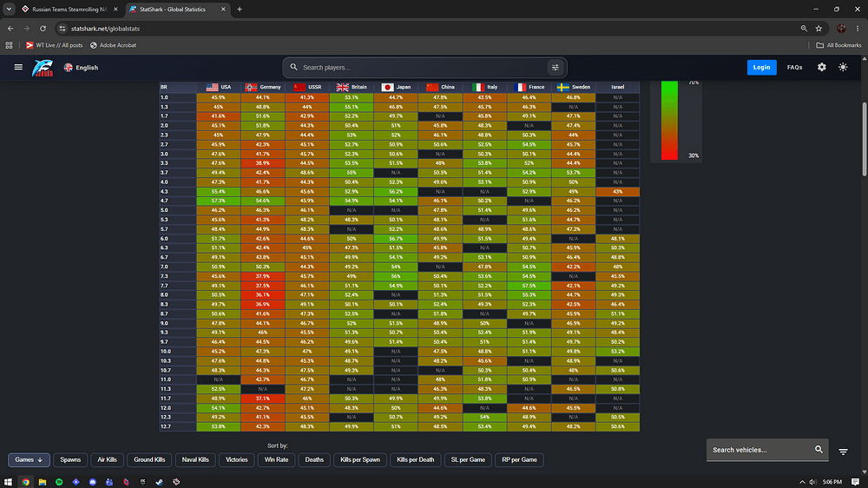
Task: Click the page vertical scrollbar
Action: tap(865, 138)
